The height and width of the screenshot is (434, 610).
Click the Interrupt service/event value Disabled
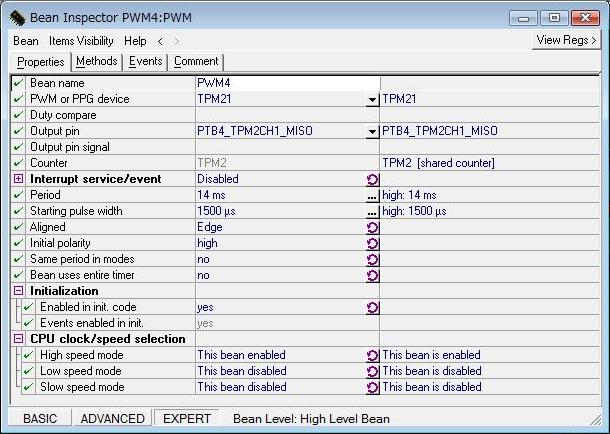pyautogui.click(x=217, y=179)
